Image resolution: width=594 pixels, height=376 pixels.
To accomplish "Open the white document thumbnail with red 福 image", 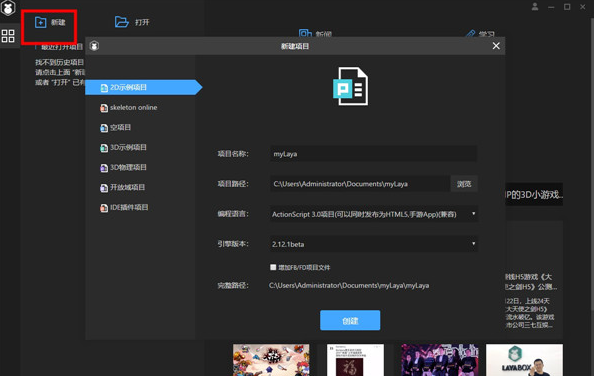I will (355, 360).
